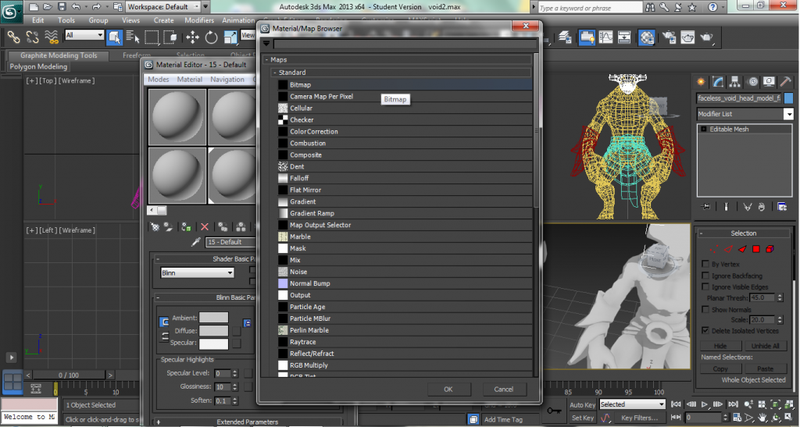Enable the Show Normals checkbox

tap(705, 309)
